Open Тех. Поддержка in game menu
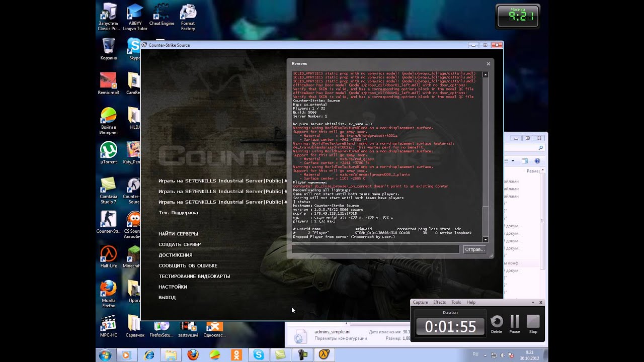 [x=178, y=213]
